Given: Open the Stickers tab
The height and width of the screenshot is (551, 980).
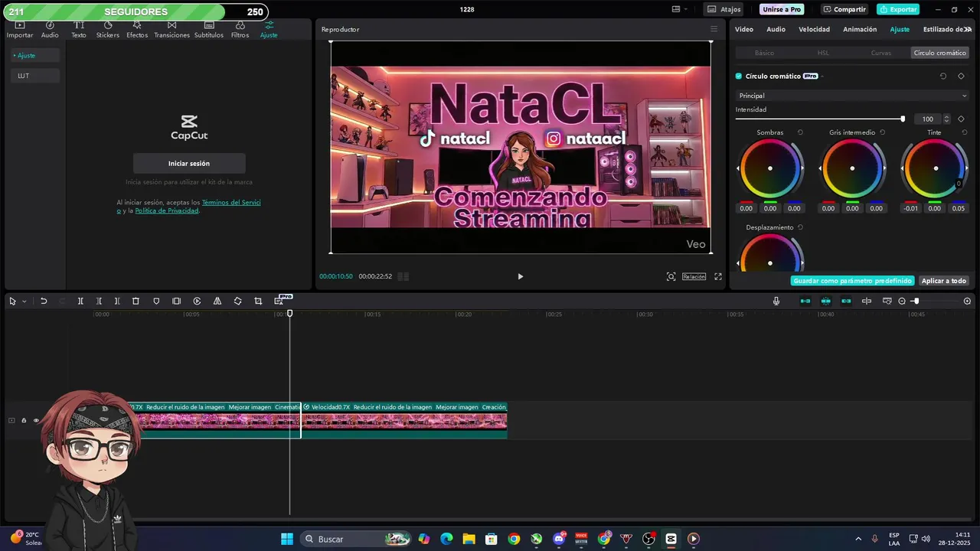Looking at the screenshot, I should click(x=107, y=31).
